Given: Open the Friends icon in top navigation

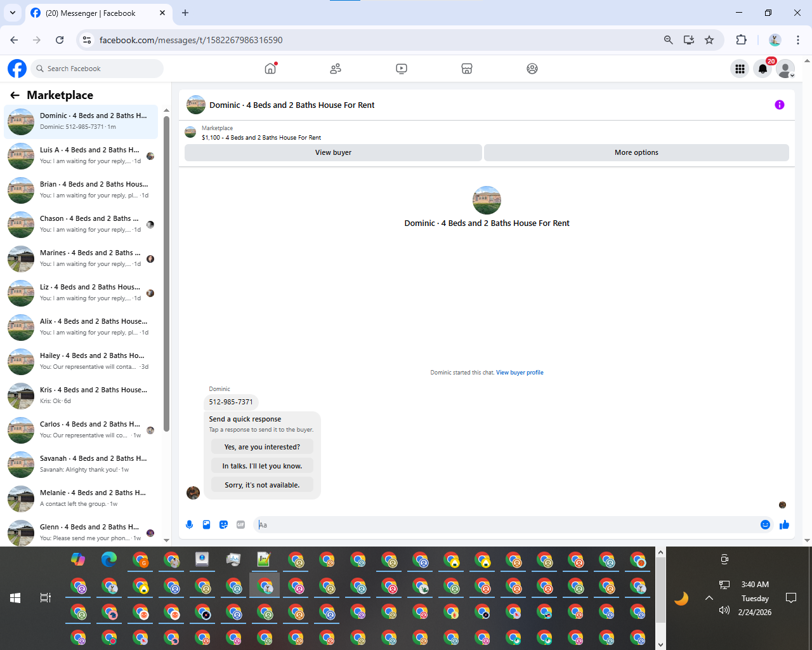Looking at the screenshot, I should tap(336, 69).
